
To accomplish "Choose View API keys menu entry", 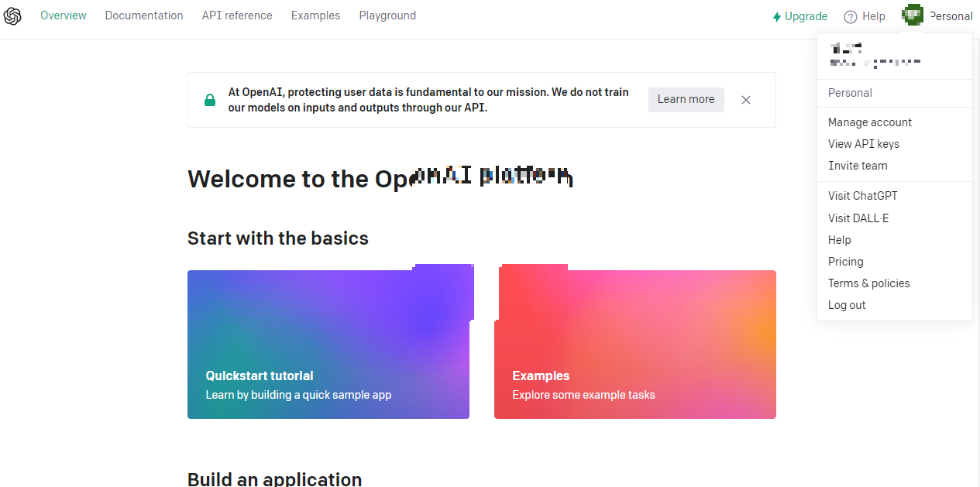I will pyautogui.click(x=864, y=144).
